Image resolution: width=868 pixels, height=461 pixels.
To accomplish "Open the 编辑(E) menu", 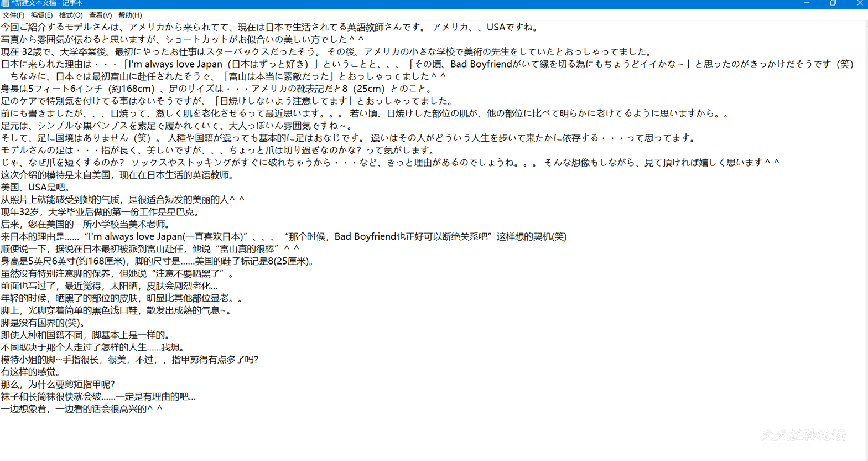I will click(41, 15).
